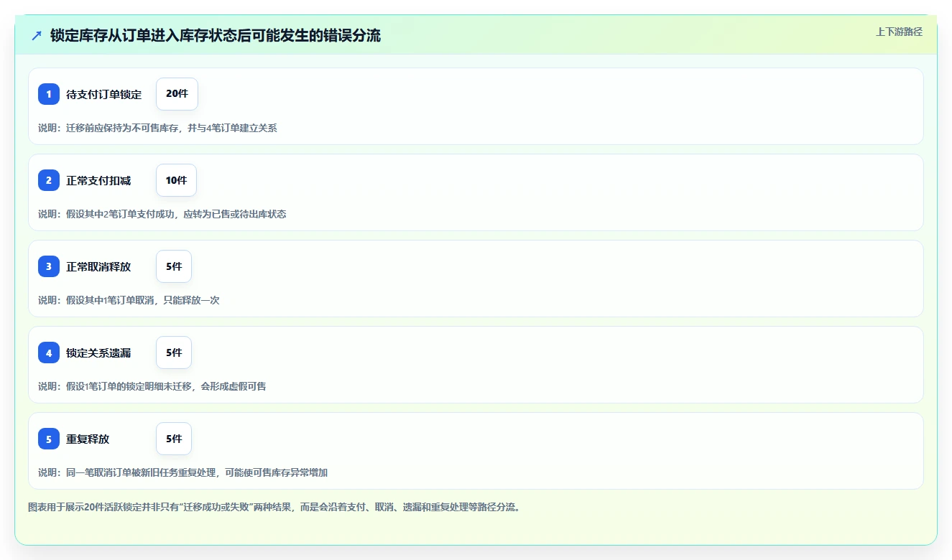The image size is (952, 560).
Task: Select the 锁定关系遗漏 label
Action: coord(98,353)
